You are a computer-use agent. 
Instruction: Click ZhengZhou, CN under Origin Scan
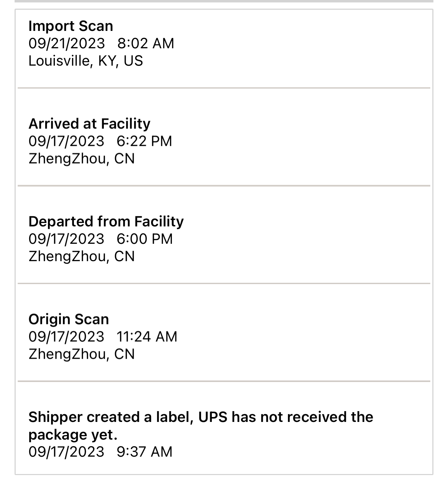(81, 354)
